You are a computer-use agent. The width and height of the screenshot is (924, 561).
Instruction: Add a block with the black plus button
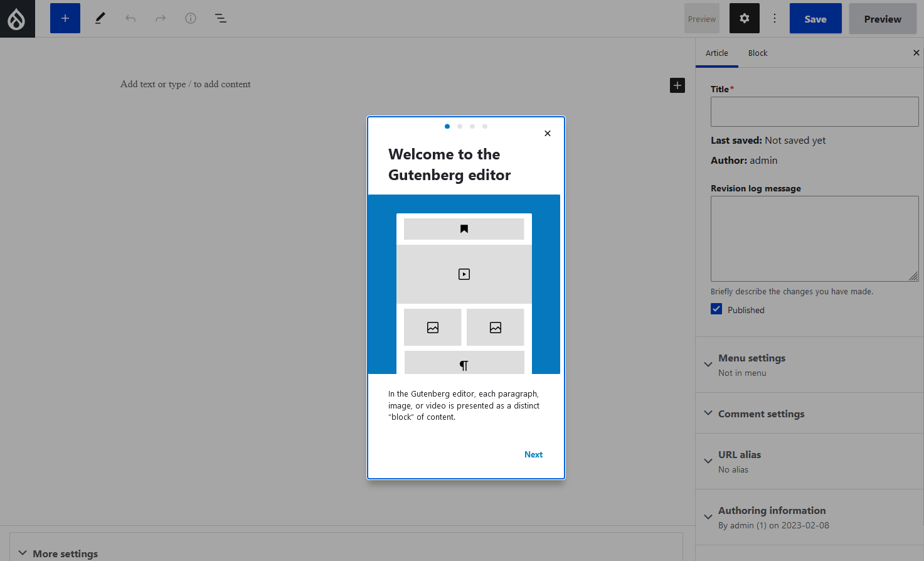[x=677, y=85]
